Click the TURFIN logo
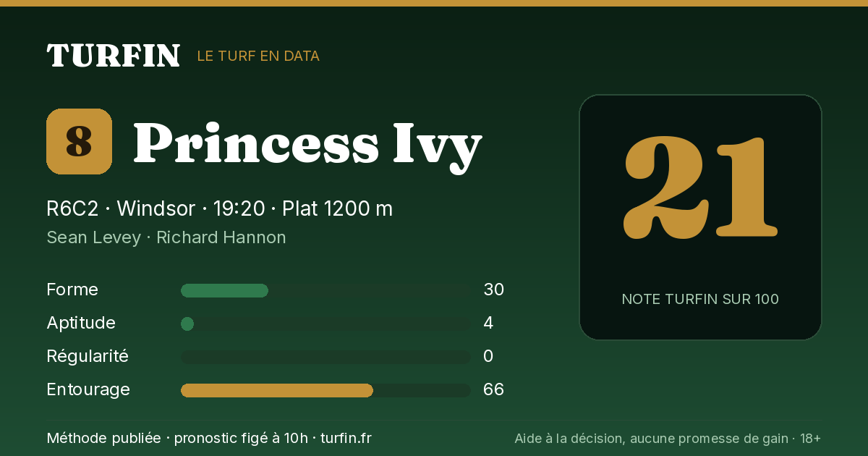Image resolution: width=868 pixels, height=456 pixels. [x=114, y=56]
